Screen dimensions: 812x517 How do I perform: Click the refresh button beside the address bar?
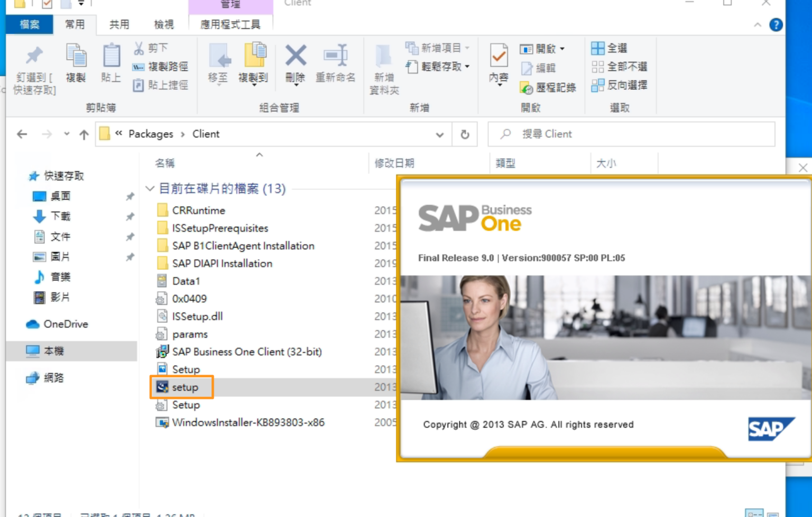(x=464, y=134)
